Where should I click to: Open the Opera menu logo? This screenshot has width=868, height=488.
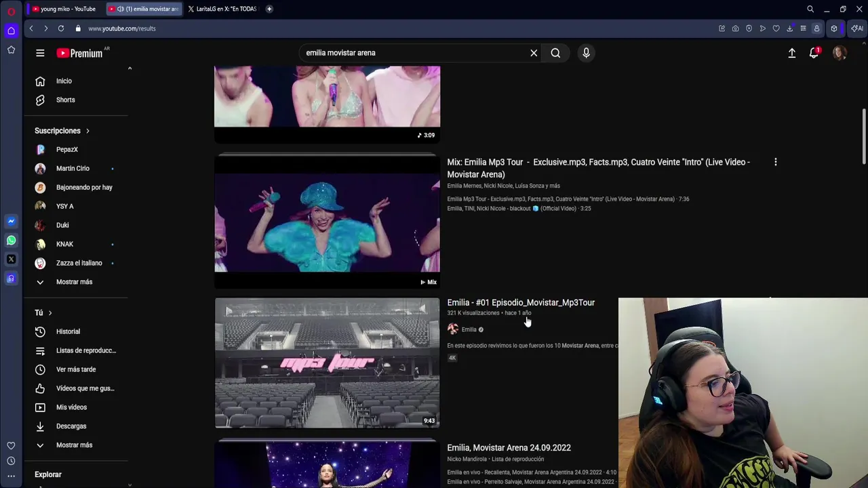[11, 12]
